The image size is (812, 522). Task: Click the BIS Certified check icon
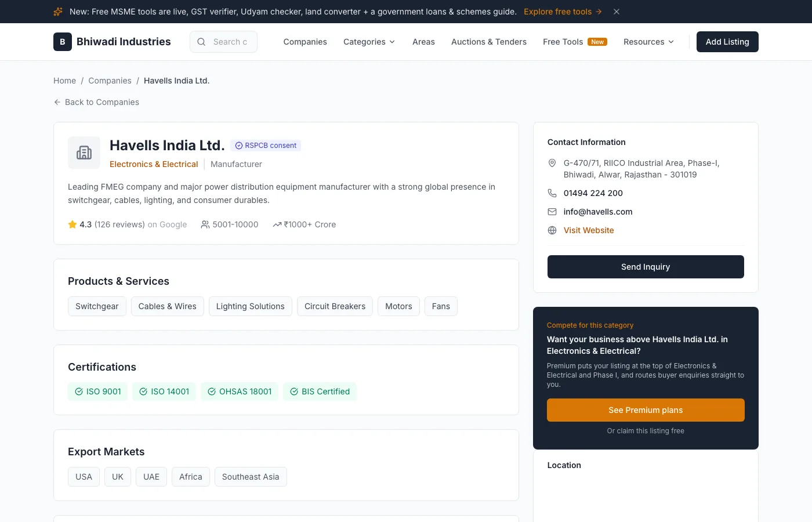tap(294, 391)
